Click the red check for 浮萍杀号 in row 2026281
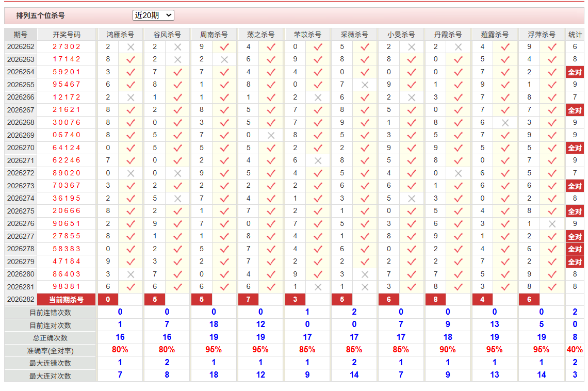Image resolution: width=588 pixels, height=391 pixels. pos(552,287)
